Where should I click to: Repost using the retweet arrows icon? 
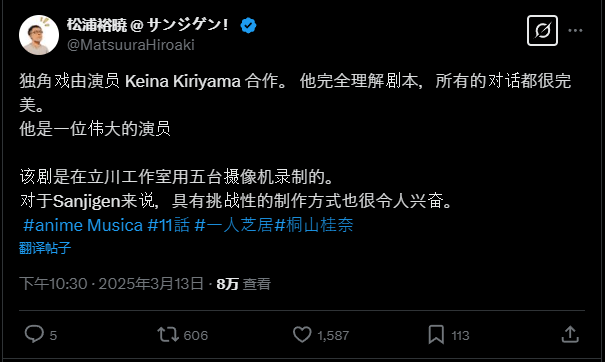168,334
